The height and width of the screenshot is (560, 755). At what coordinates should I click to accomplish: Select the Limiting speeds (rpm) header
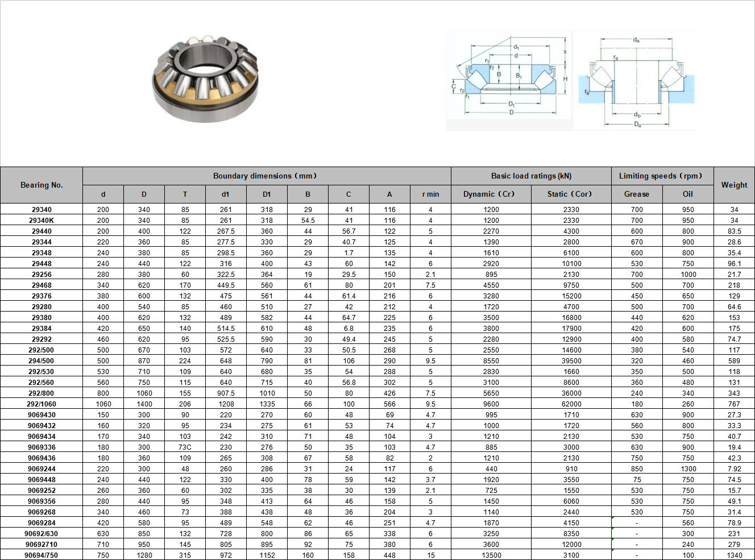coord(662,176)
